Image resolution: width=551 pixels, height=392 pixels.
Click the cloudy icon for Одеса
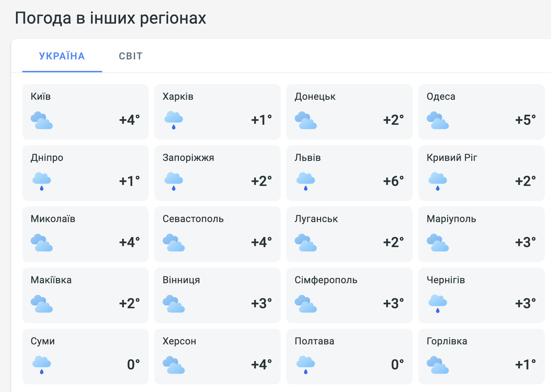point(438,120)
